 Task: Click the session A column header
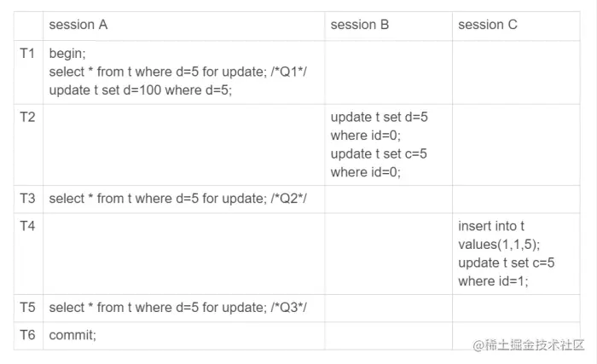click(x=78, y=25)
